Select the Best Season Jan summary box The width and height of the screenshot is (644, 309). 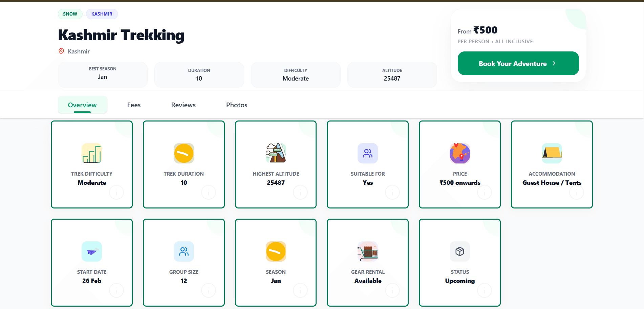[x=103, y=74]
